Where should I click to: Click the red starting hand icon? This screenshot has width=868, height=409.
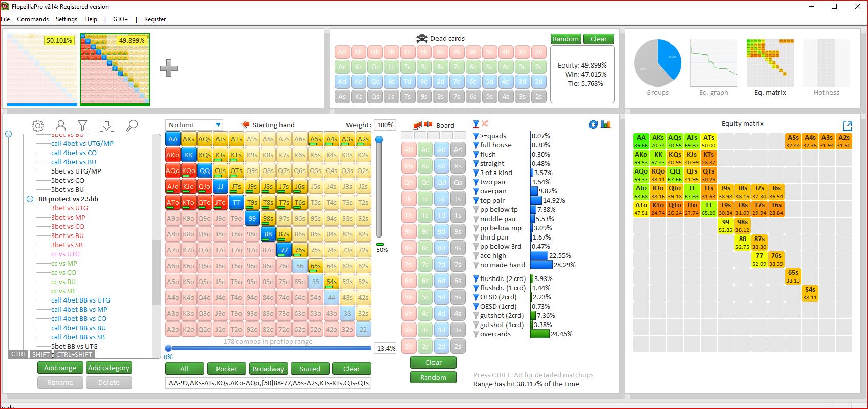[x=246, y=124]
